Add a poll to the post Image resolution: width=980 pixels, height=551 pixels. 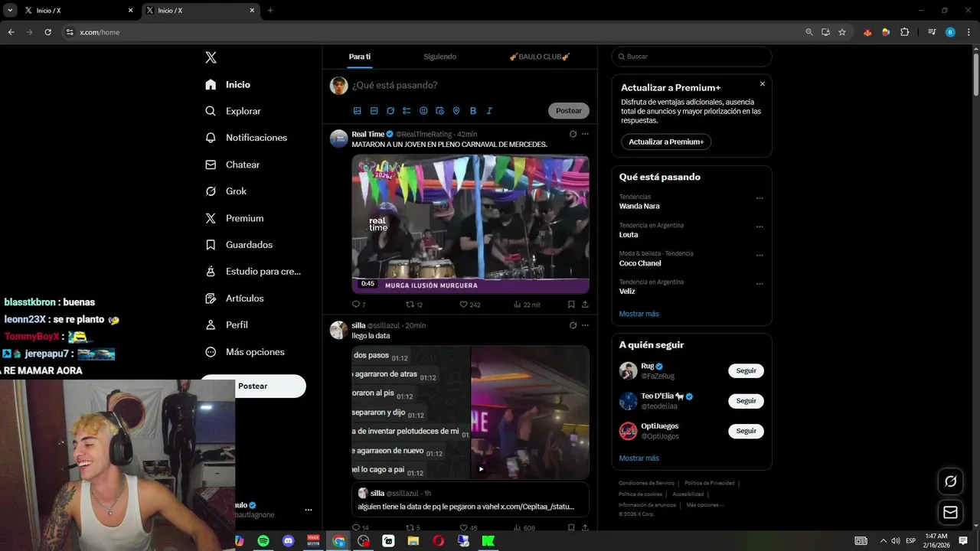(407, 111)
